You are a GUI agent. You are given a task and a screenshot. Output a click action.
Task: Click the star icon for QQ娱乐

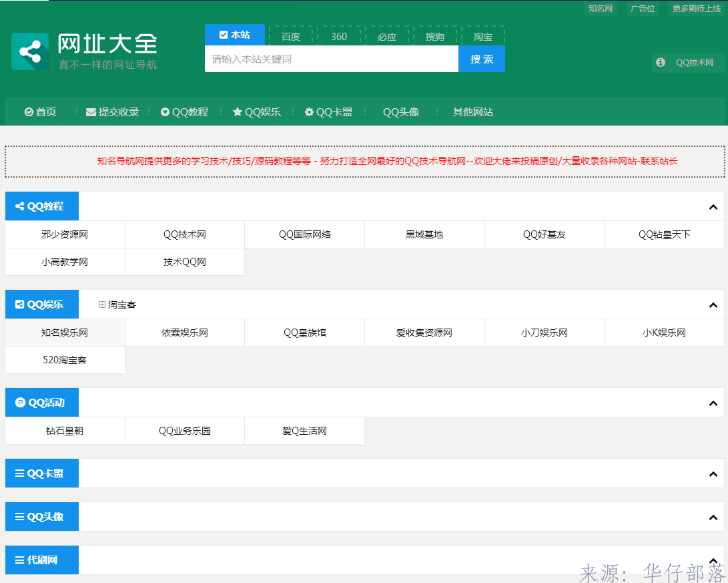(238, 112)
